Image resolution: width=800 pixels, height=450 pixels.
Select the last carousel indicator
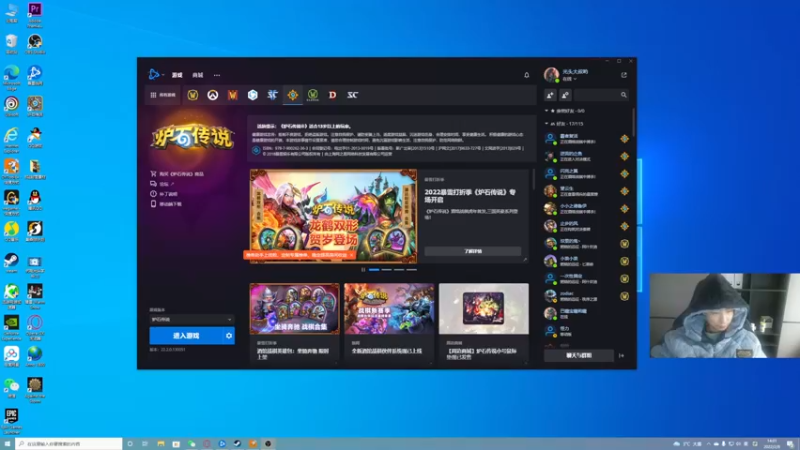(x=411, y=269)
